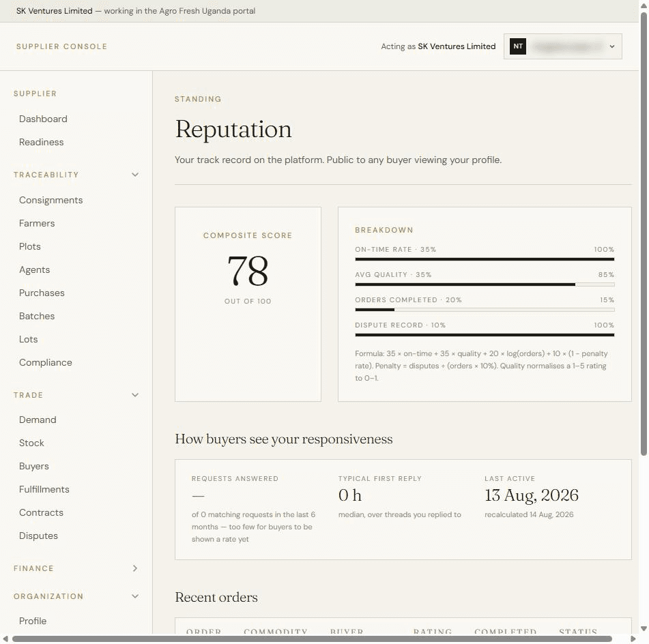Click the Reputation page title

233,130
